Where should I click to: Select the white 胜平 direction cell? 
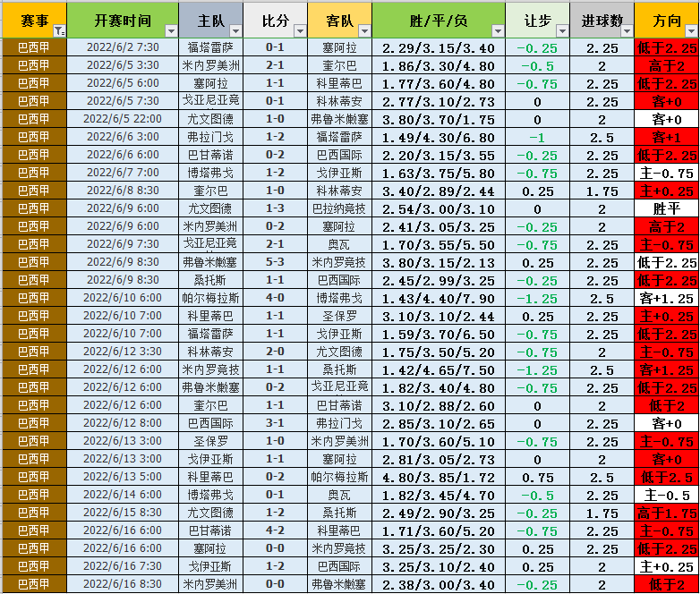[666, 208]
